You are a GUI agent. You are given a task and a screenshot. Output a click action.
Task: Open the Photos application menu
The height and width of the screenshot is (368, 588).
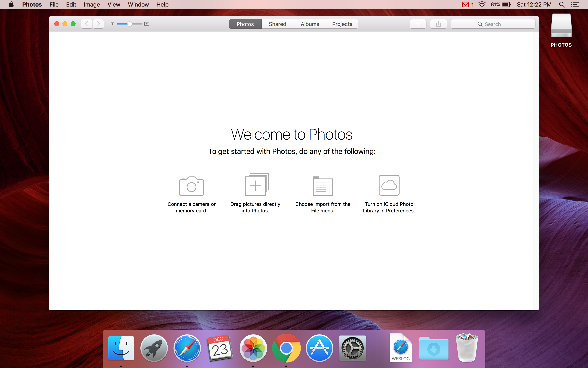[x=32, y=4]
